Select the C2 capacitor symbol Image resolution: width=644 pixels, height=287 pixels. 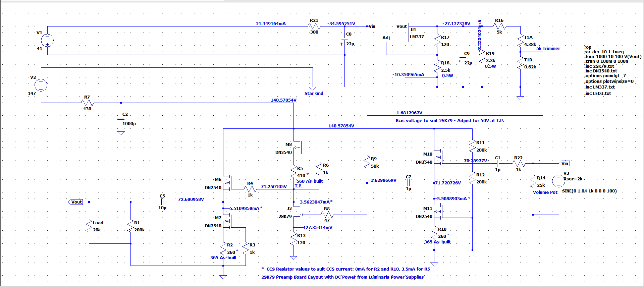pos(121,119)
